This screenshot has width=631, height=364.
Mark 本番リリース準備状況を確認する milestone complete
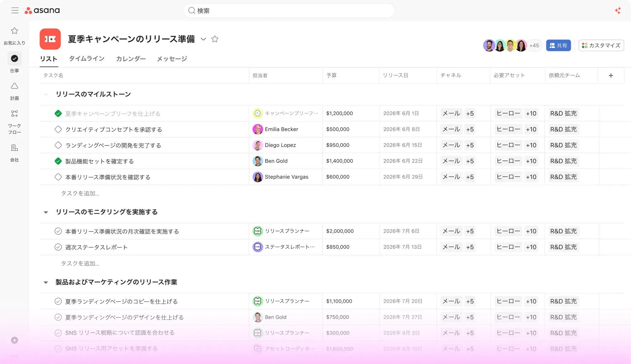[x=58, y=177]
